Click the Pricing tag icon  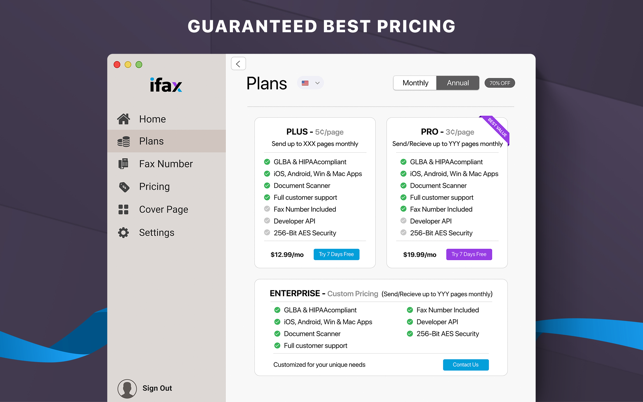124,187
